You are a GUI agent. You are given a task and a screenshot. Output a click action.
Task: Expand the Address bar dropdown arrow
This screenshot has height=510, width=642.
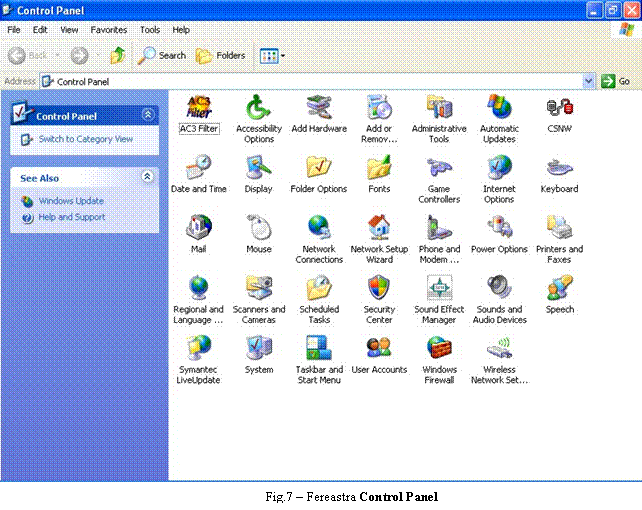point(589,81)
